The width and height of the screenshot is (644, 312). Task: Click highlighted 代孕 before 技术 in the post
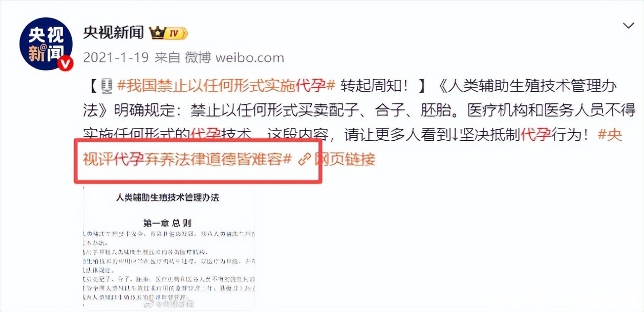click(206, 135)
